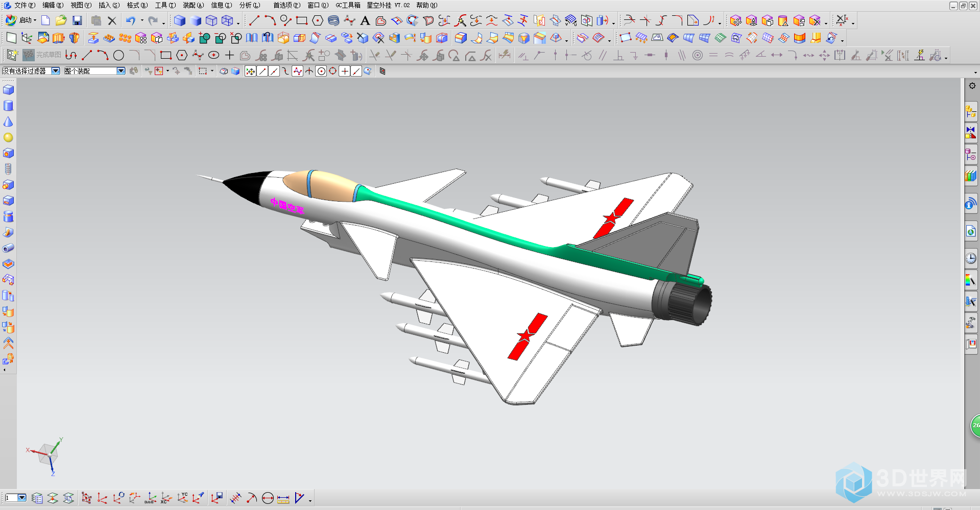Image resolution: width=980 pixels, height=510 pixels.
Task: Click the Sphere primitive icon in sidebar
Action: coord(8,137)
